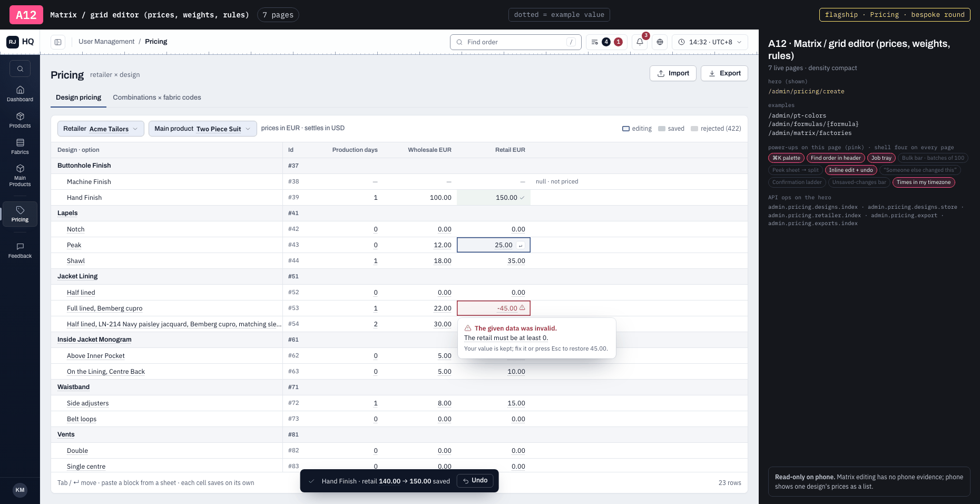This screenshot has height=504, width=980.
Task: Click the editing legend swatch
Action: (626, 129)
